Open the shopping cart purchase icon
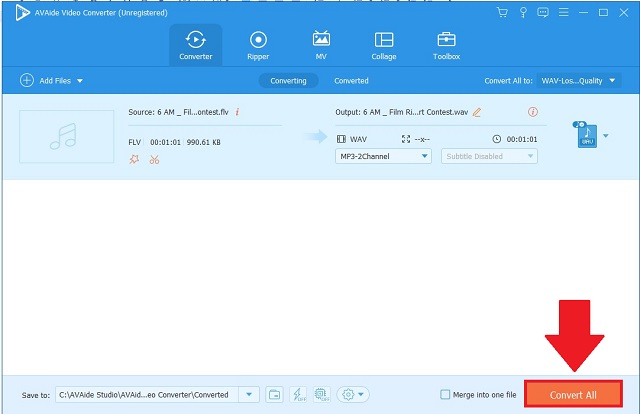Image resolution: width=640 pixels, height=414 pixels. (502, 13)
